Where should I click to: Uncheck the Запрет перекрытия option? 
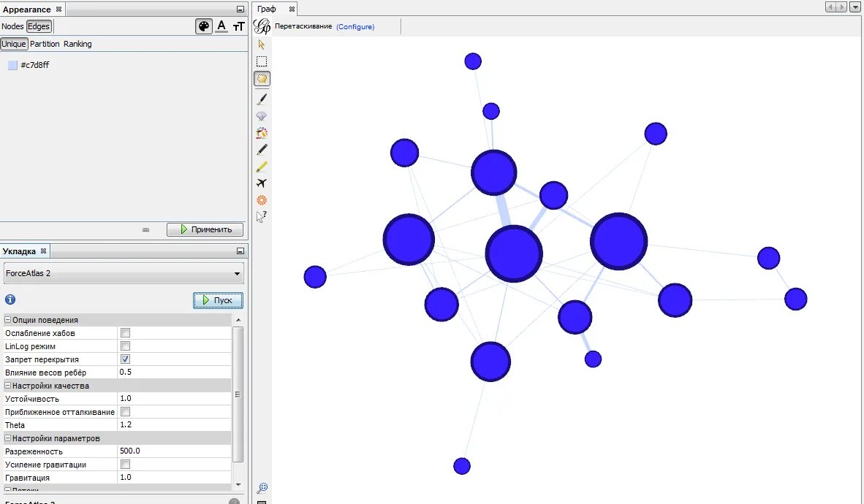tap(125, 359)
